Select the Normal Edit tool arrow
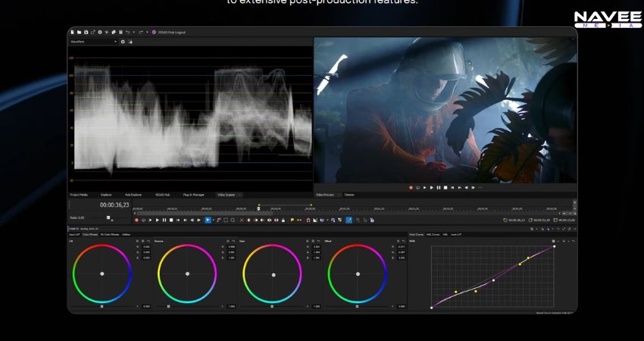The image size is (644, 341). click(208, 221)
